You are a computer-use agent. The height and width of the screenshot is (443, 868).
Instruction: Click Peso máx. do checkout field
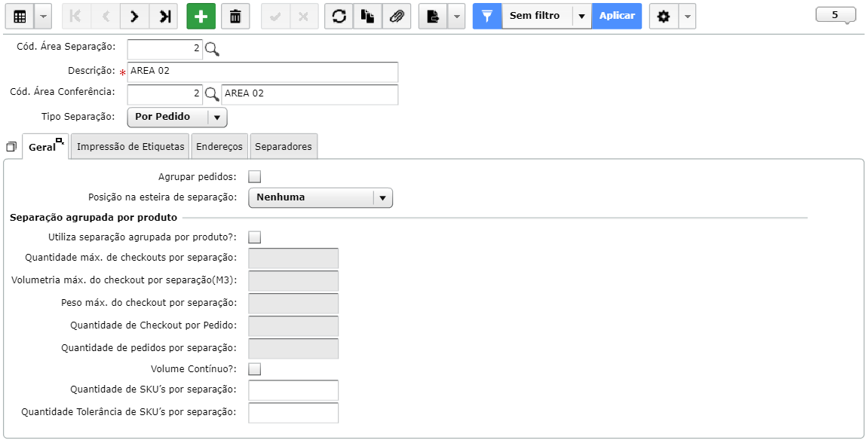coord(293,304)
